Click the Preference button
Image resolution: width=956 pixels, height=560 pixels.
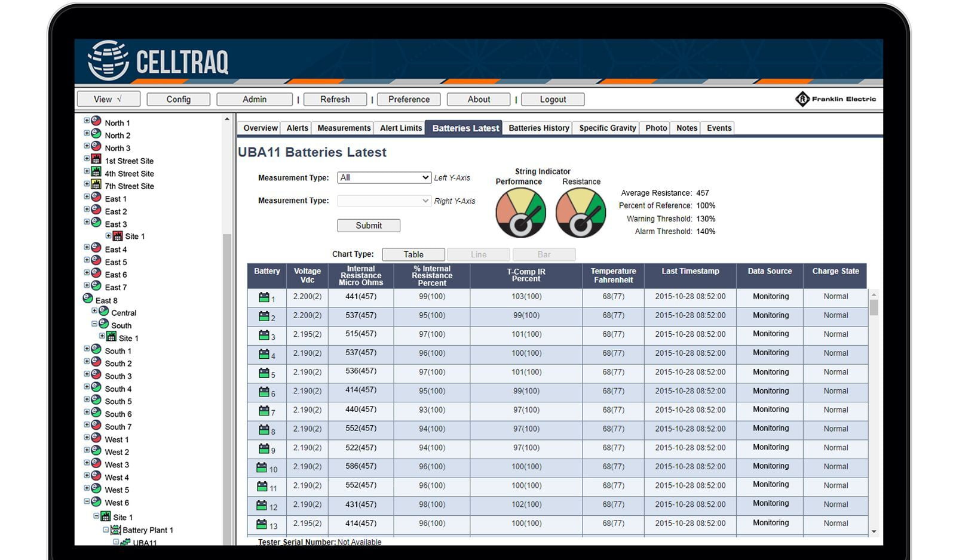[409, 99]
